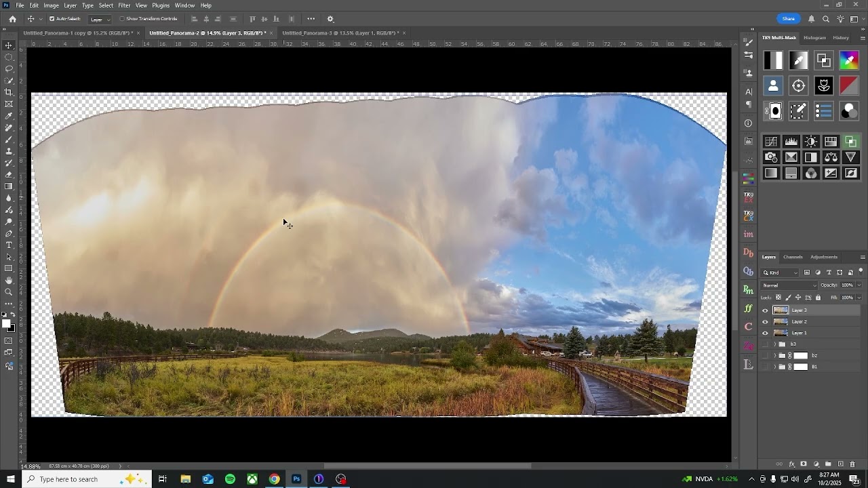The image size is (868, 488).
Task: Hide Layer 2 using its eye icon
Action: (766, 322)
